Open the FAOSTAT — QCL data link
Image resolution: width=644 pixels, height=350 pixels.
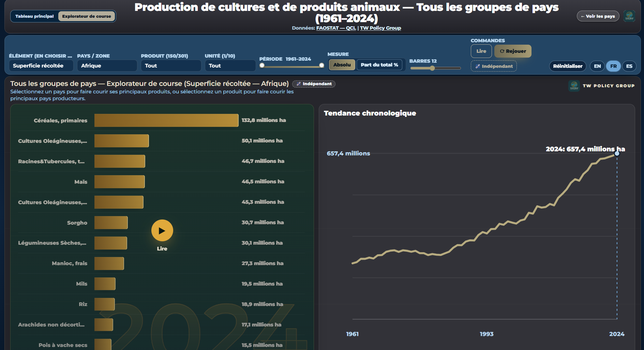pos(336,28)
